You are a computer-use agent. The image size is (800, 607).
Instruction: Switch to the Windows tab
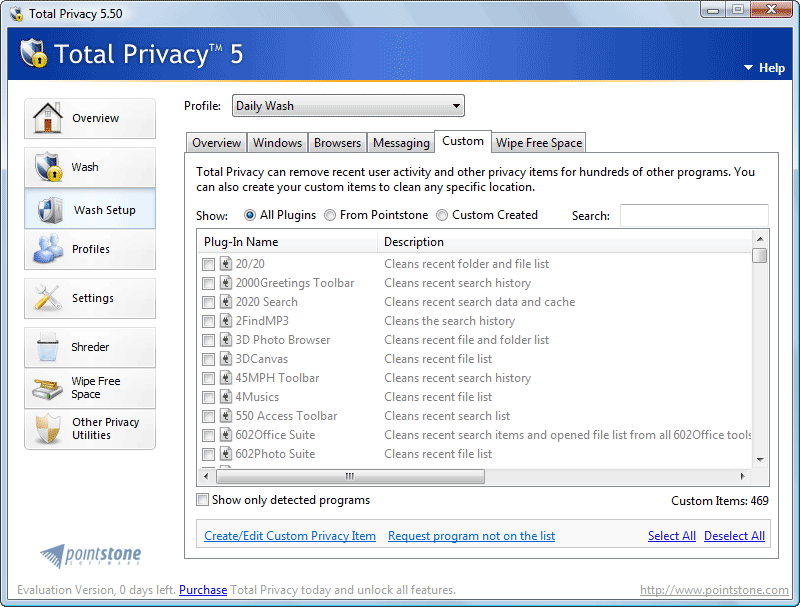pos(278,142)
